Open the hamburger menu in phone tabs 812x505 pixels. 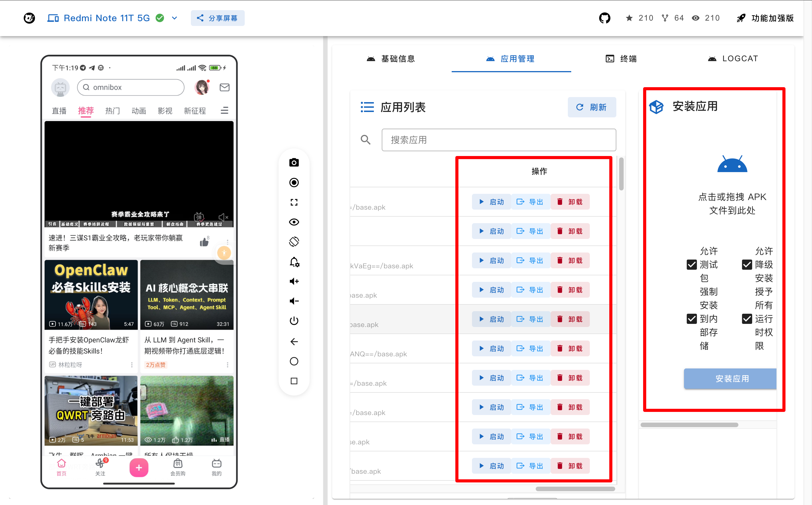[x=224, y=111]
